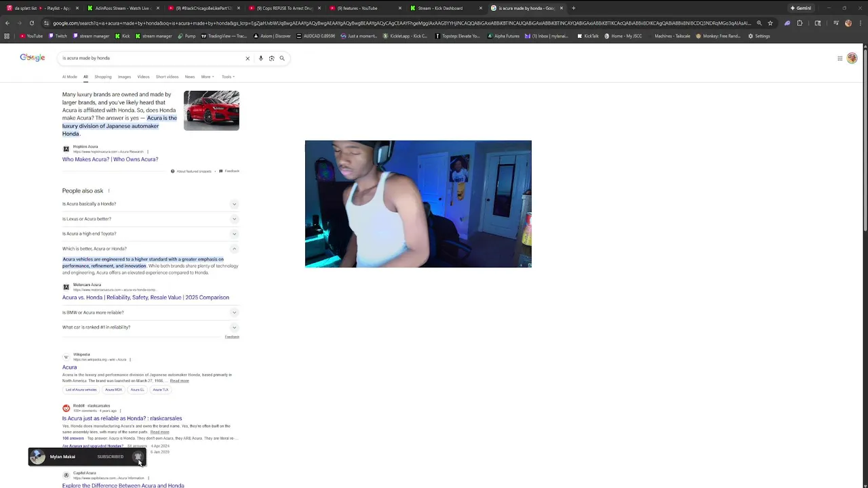The image size is (868, 488).
Task: Open 'Is Acura just as reliable as Honda?' Reddit link
Action: click(x=122, y=419)
